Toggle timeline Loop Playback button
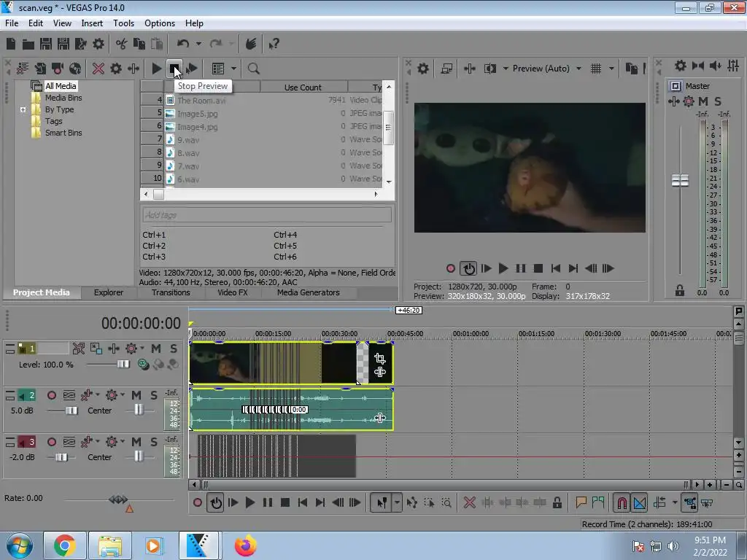747x560 pixels. pyautogui.click(x=215, y=502)
